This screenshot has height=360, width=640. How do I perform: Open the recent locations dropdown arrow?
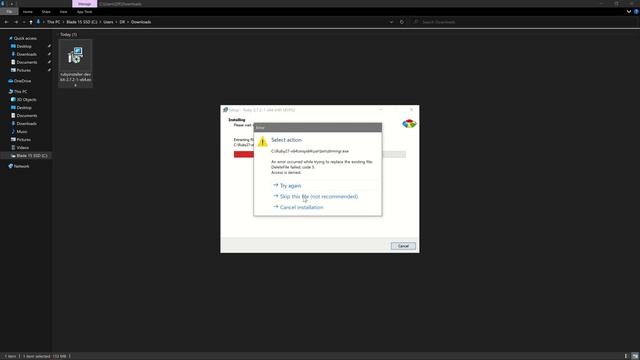(x=24, y=22)
